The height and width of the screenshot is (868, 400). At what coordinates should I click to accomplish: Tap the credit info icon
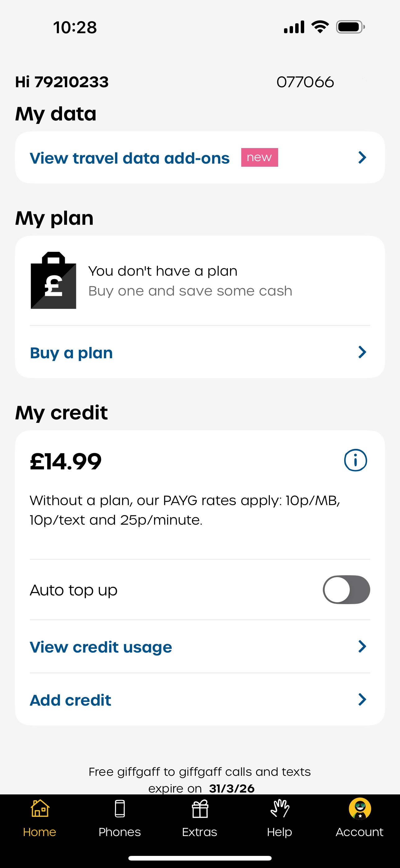tap(355, 460)
